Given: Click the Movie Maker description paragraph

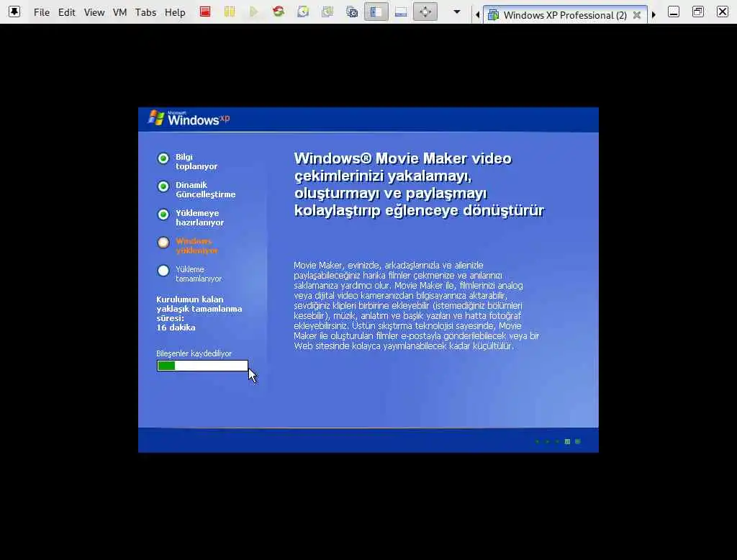Looking at the screenshot, I should (x=417, y=306).
